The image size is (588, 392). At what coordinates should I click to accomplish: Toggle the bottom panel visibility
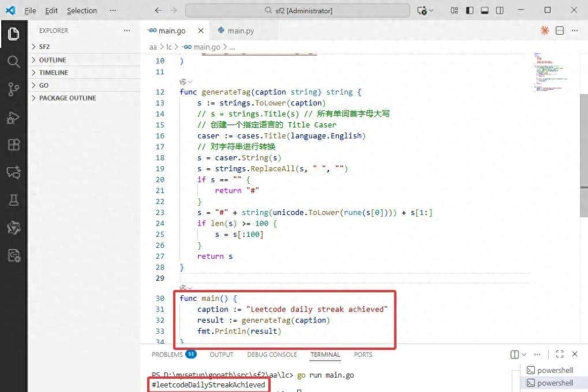pyautogui.click(x=485, y=10)
